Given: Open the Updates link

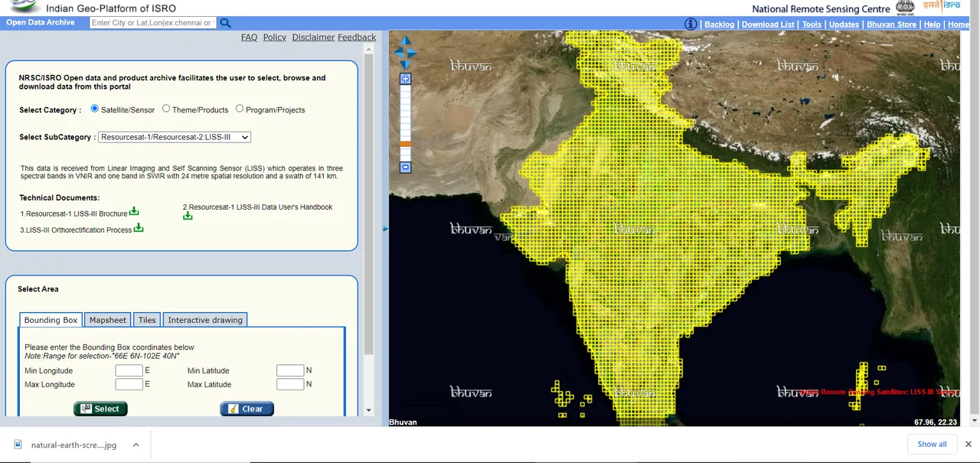Looking at the screenshot, I should (x=844, y=24).
